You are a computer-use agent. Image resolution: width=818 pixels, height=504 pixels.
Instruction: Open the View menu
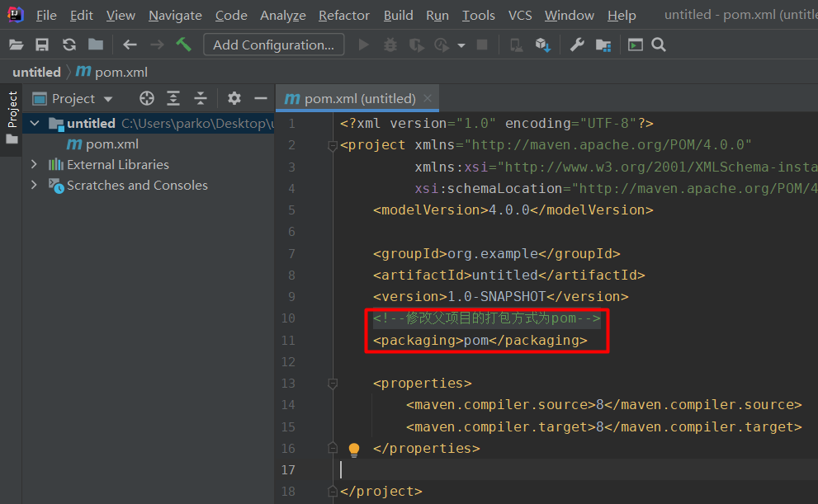(121, 16)
